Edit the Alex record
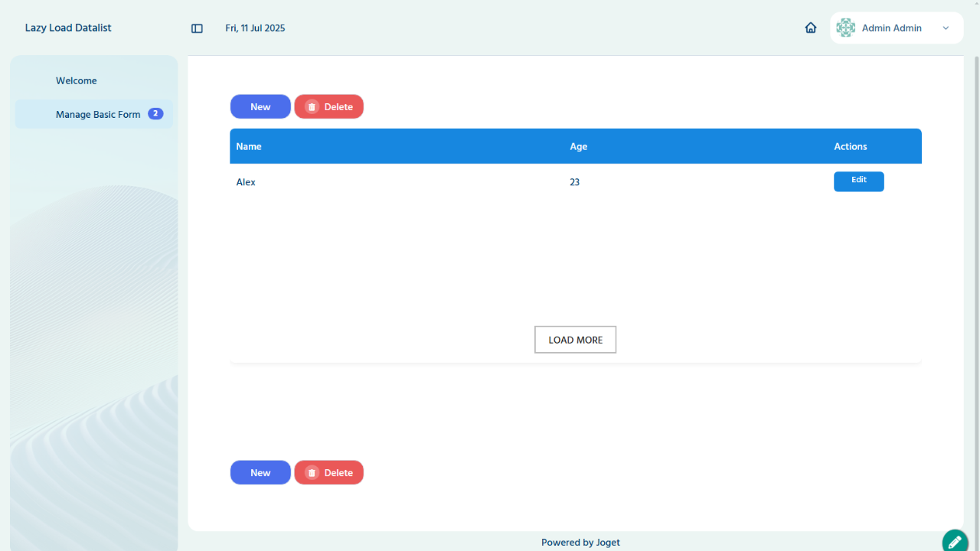Image resolution: width=980 pixels, height=551 pixels. [x=858, y=181]
